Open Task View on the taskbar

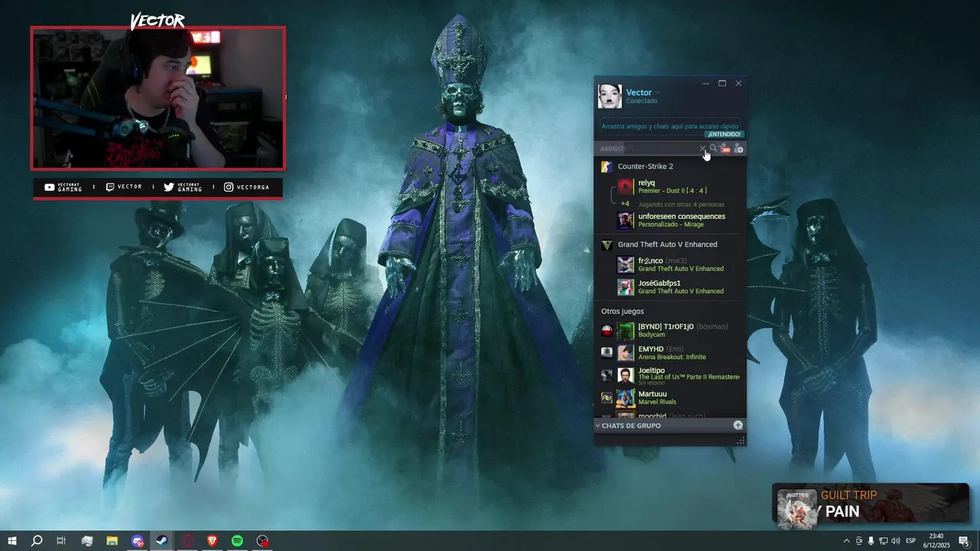(x=61, y=541)
